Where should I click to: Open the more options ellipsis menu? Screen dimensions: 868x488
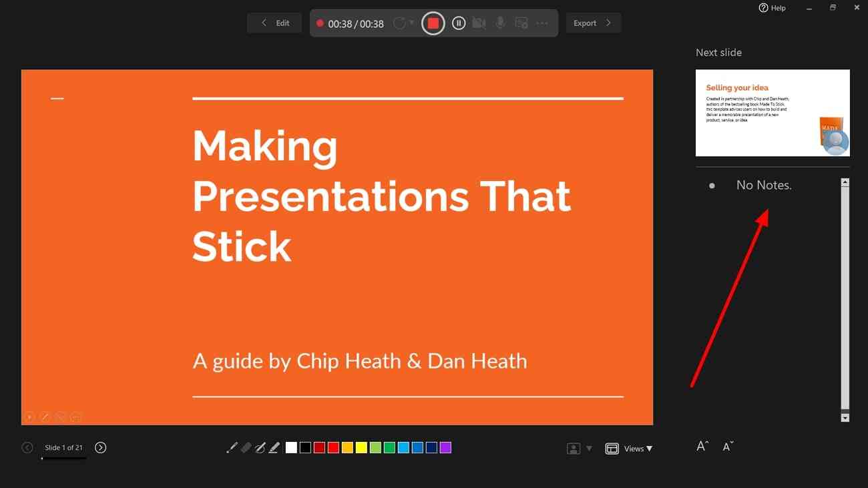[542, 23]
